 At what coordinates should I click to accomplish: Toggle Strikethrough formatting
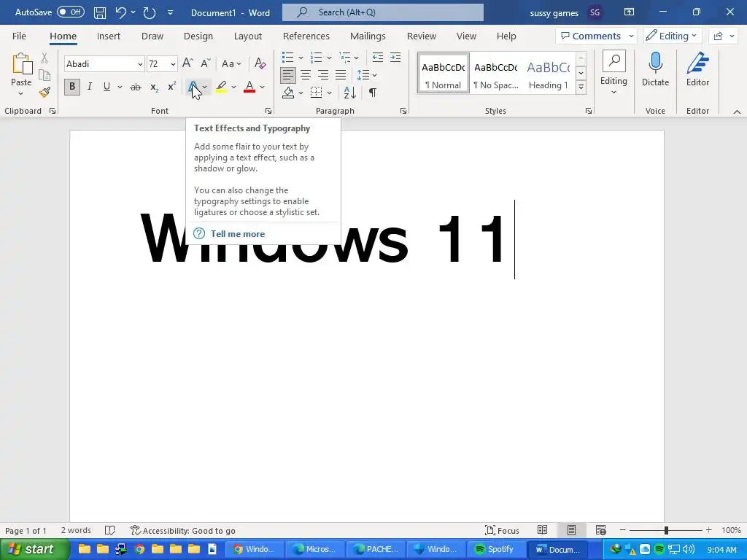[x=136, y=87]
